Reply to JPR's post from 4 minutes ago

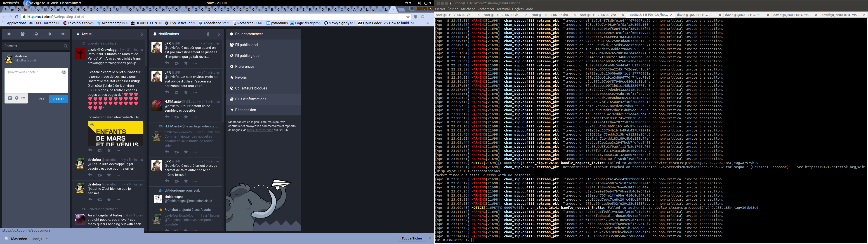[167, 63]
